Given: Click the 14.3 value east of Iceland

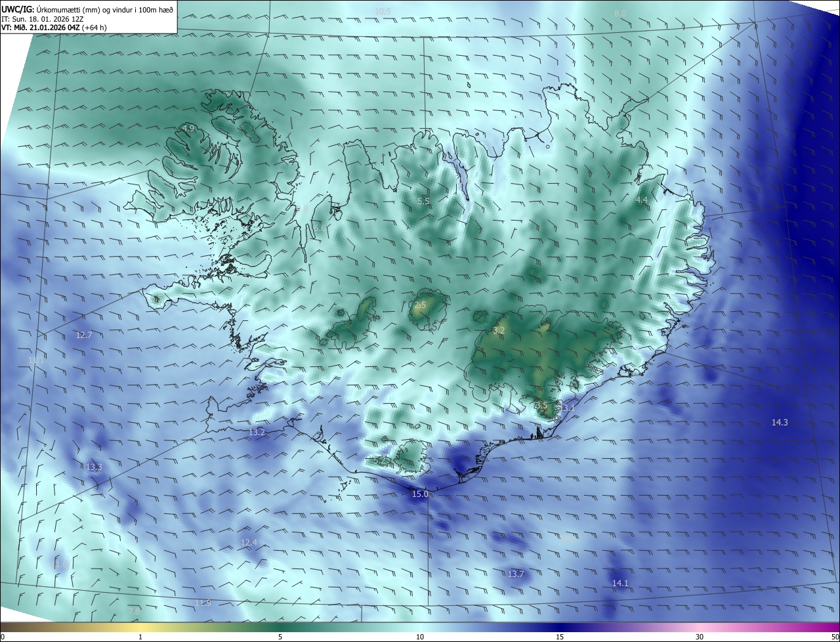Looking at the screenshot, I should (x=780, y=422).
